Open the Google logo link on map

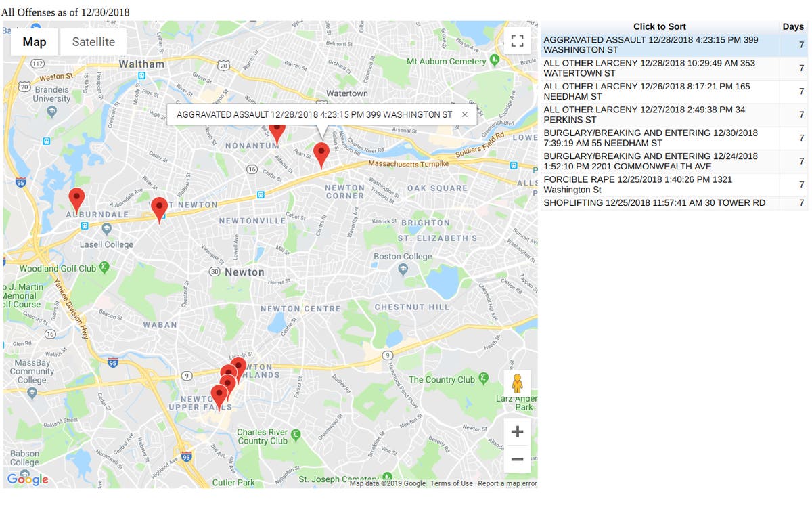pos(28,479)
